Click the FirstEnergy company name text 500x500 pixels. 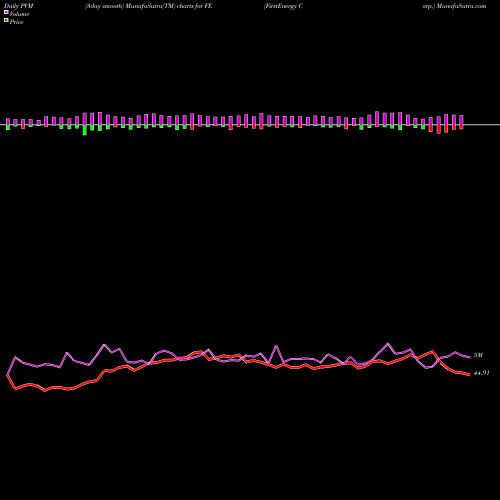[283, 6]
